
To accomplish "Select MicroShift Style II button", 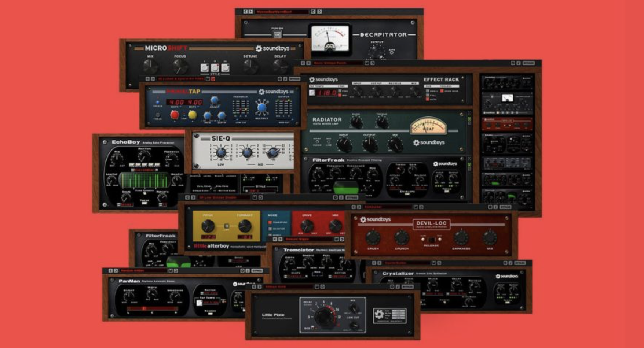I will 215,68.
